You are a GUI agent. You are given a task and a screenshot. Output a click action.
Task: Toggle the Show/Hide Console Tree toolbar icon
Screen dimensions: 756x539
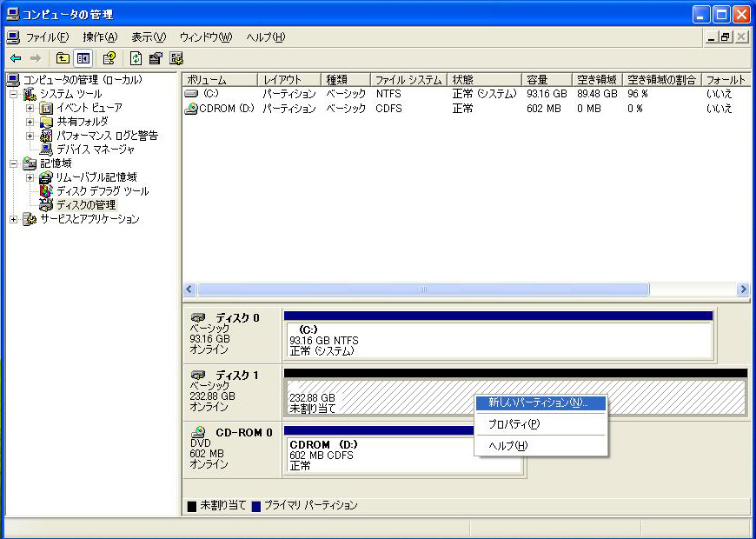tap(83, 58)
